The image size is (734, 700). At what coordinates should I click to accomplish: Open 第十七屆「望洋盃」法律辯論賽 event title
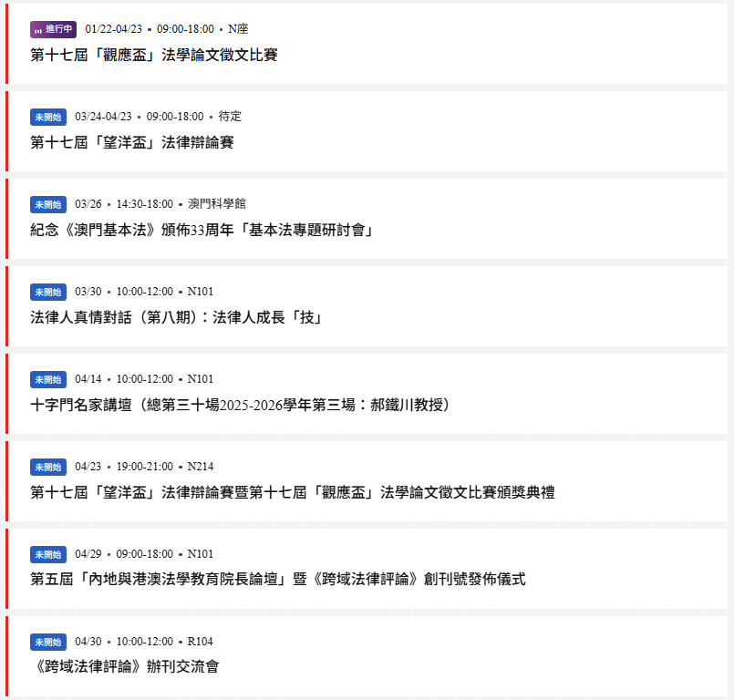click(132, 142)
